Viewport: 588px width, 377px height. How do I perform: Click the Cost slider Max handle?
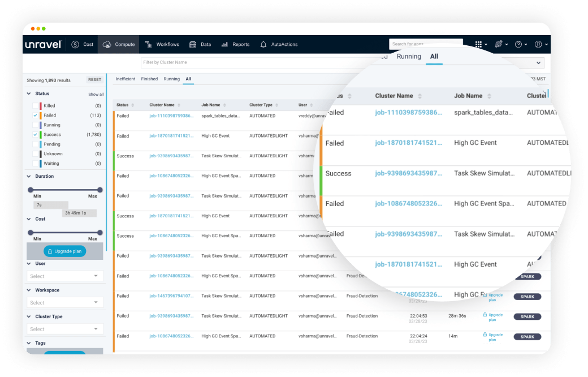(x=100, y=233)
